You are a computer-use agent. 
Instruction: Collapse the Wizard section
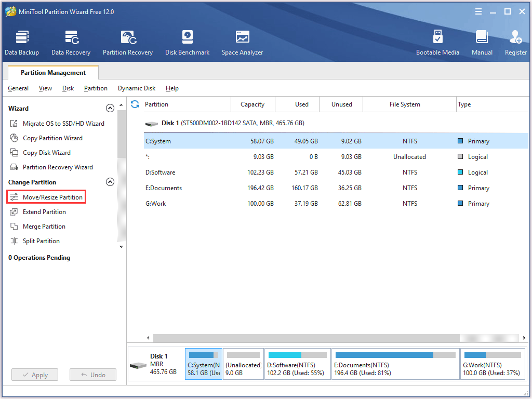[110, 108]
